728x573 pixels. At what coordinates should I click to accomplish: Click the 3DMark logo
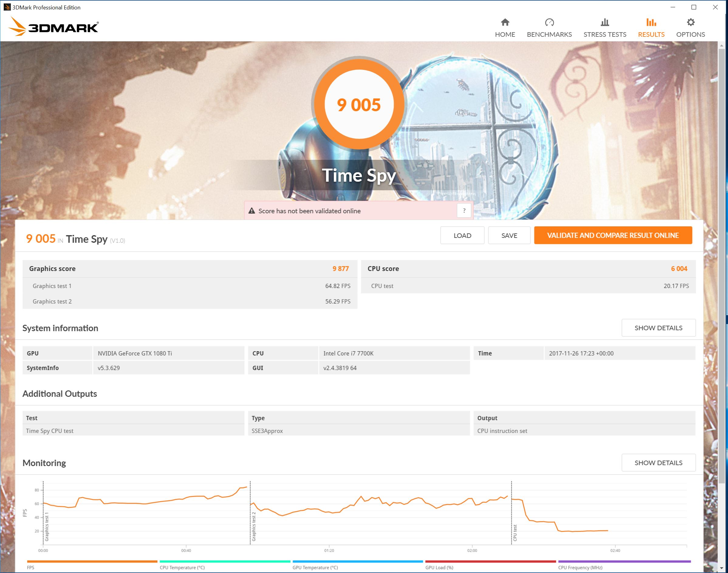pos(54,26)
